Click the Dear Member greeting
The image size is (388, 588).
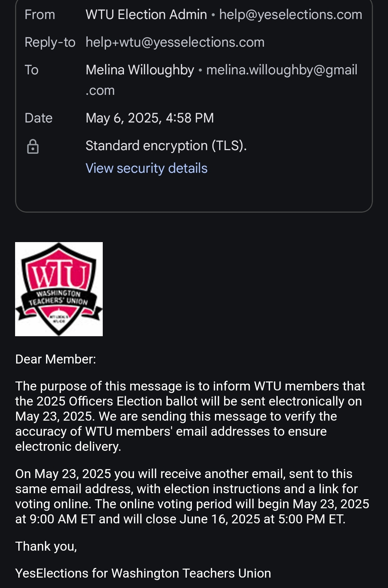(56, 359)
